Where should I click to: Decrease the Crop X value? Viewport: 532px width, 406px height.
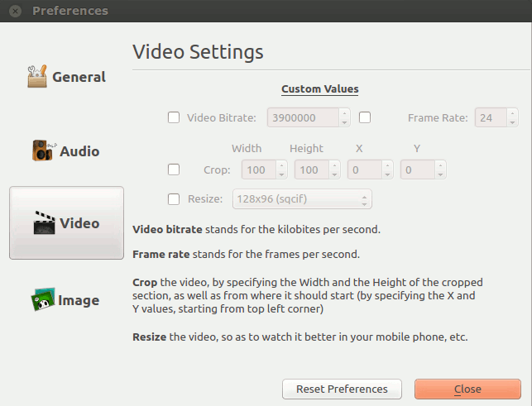(x=387, y=174)
